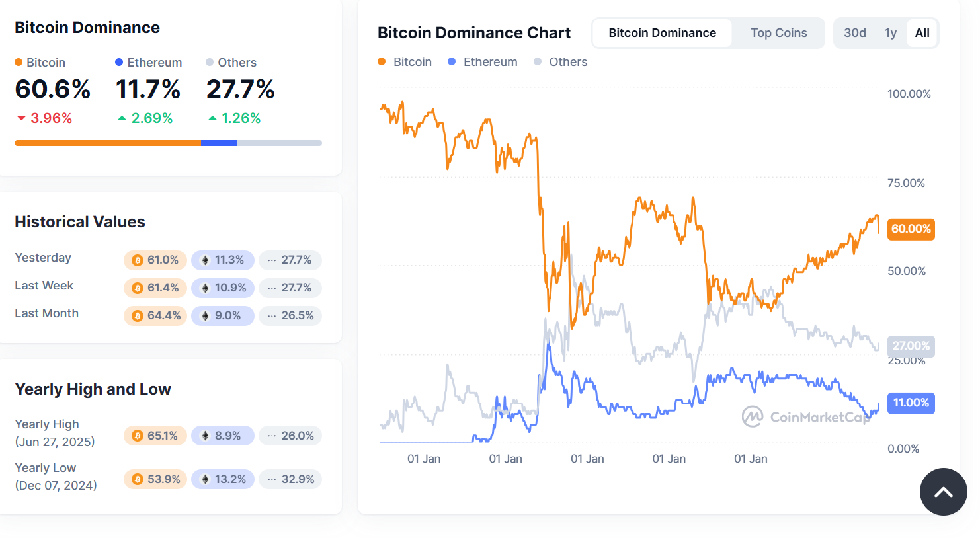Toggle Bitcoin series in chart legend
Screen dimensions: 980x538
(405, 62)
